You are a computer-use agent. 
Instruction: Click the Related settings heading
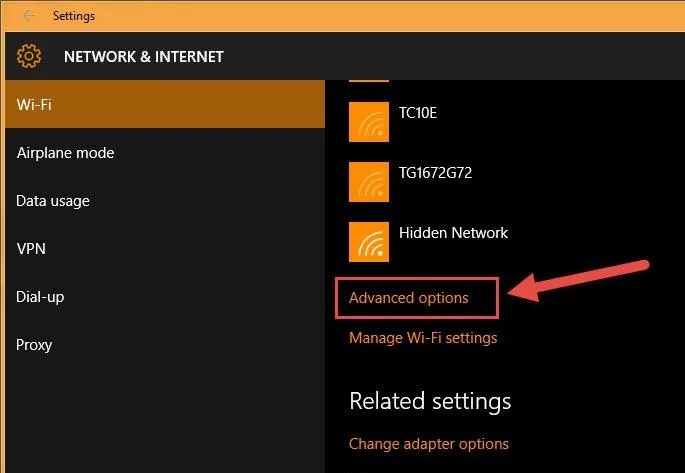tap(430, 401)
